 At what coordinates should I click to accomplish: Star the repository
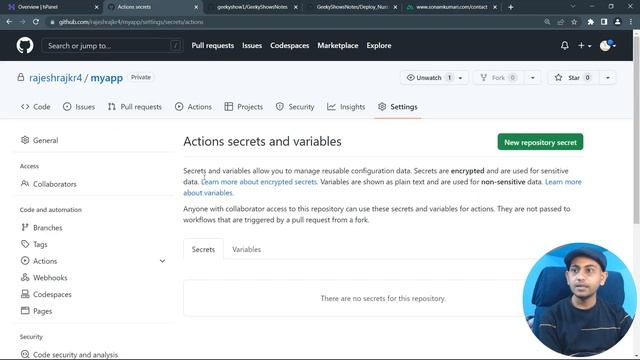(573, 78)
